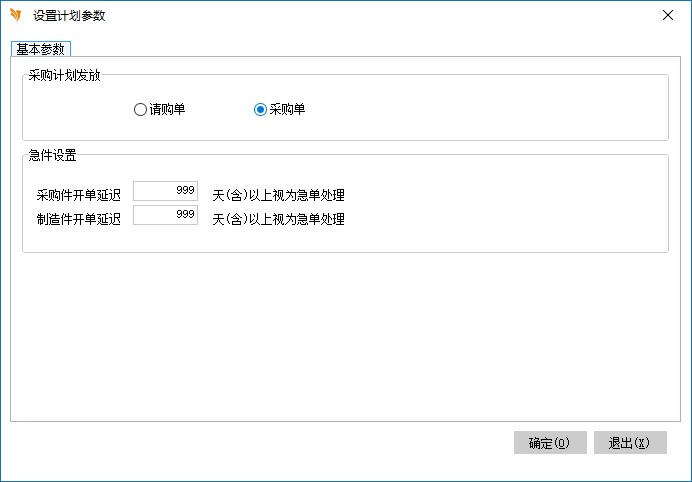Click the 请购单 option label text

pyautogui.click(x=167, y=110)
